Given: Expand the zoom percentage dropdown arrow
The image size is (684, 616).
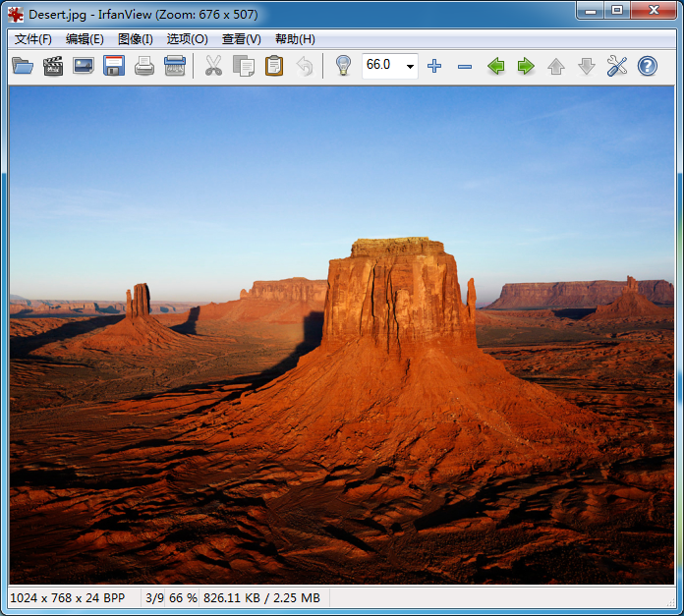Looking at the screenshot, I should click(410, 66).
